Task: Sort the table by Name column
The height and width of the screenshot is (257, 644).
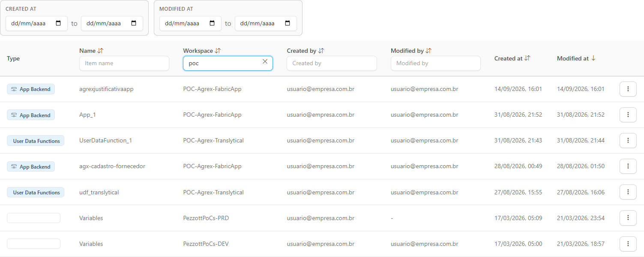Action: tap(101, 51)
